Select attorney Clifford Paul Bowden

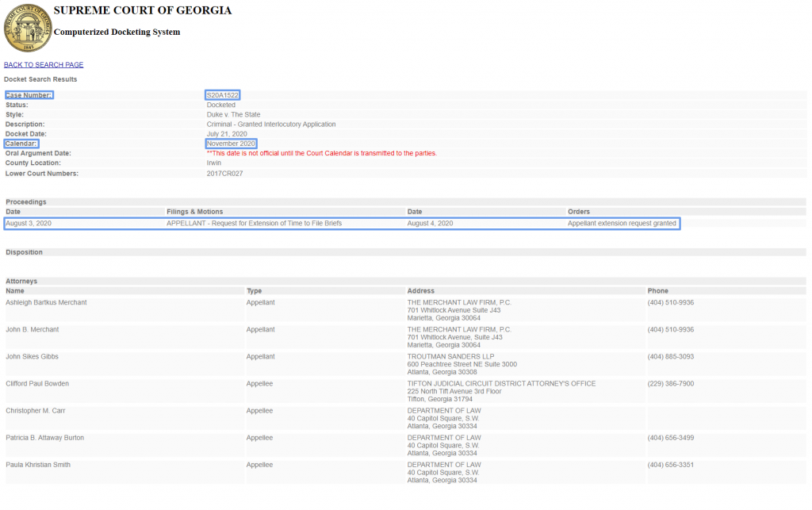[37, 384]
